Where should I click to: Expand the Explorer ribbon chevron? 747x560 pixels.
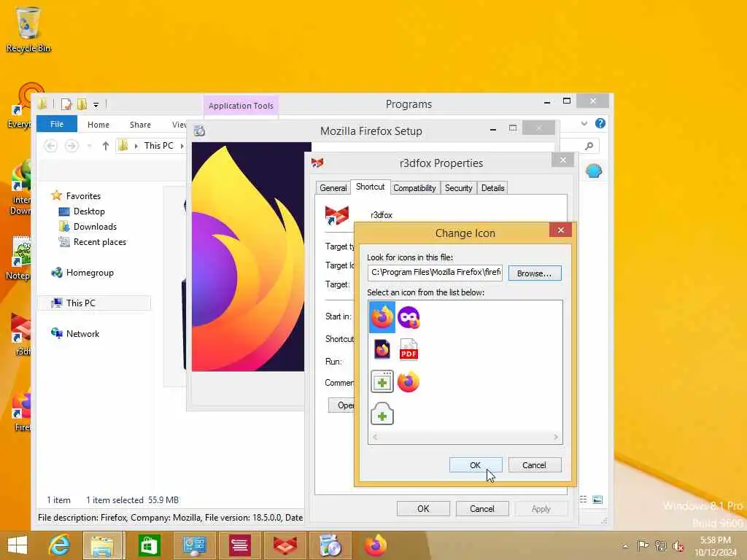584,124
